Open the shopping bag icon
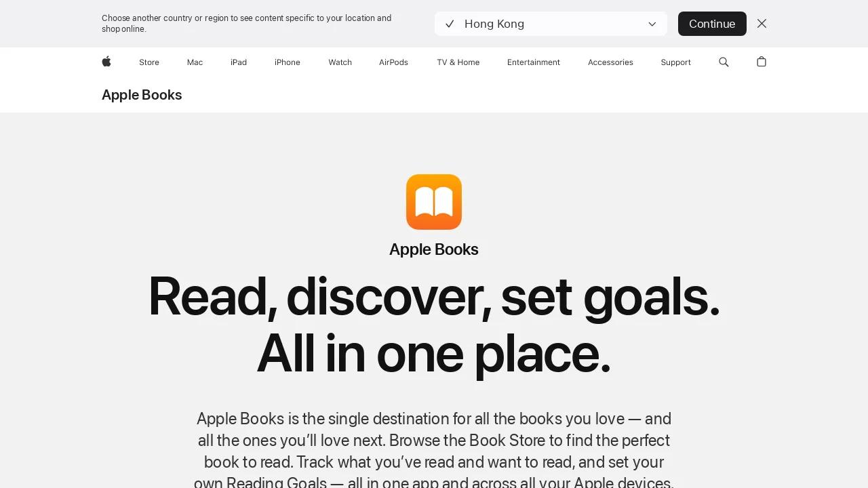The height and width of the screenshot is (488, 868). [x=762, y=62]
